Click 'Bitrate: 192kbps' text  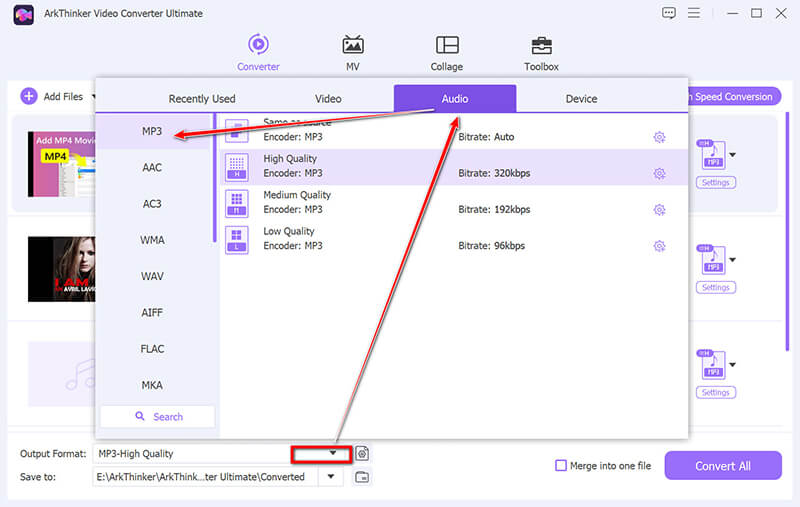tap(494, 210)
